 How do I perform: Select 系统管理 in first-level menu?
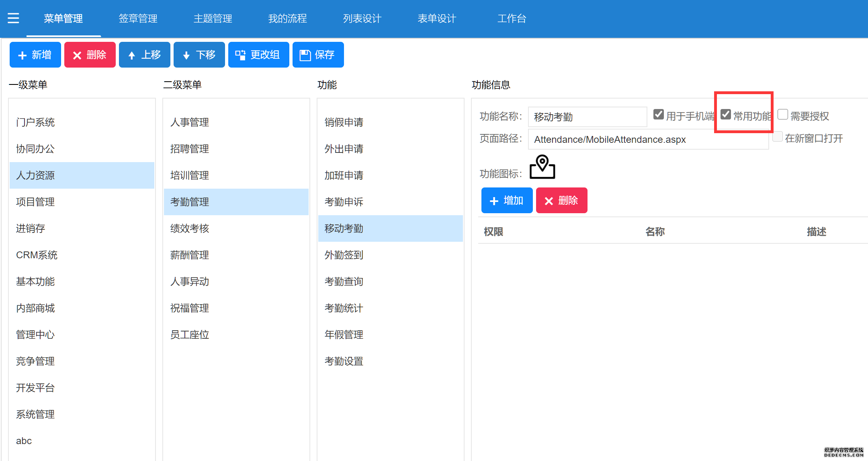pos(82,414)
